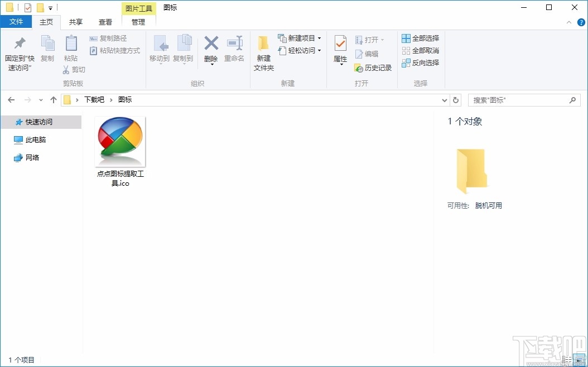Image resolution: width=588 pixels, height=367 pixels.
Task: Click the Paste (粘贴) icon
Action: coord(71,49)
